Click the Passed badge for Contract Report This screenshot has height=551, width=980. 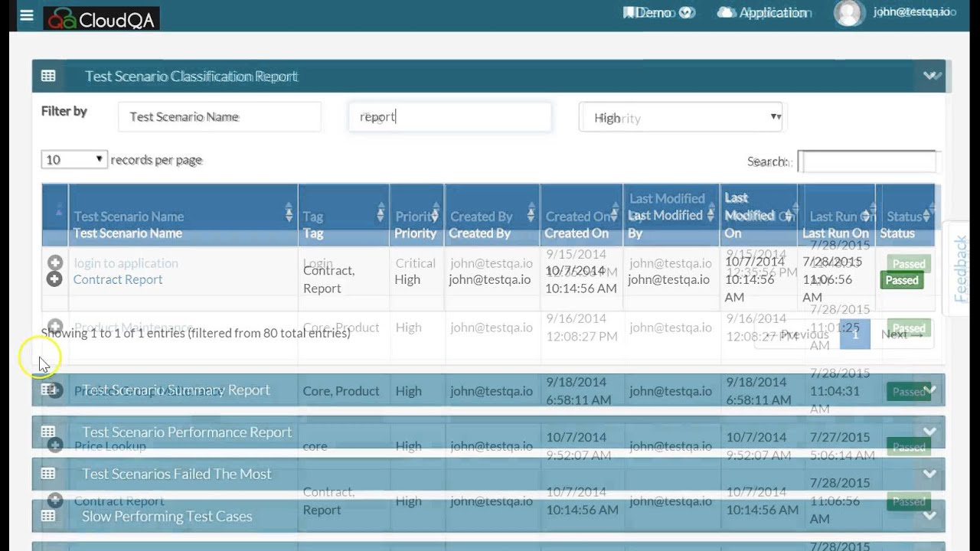tap(902, 280)
